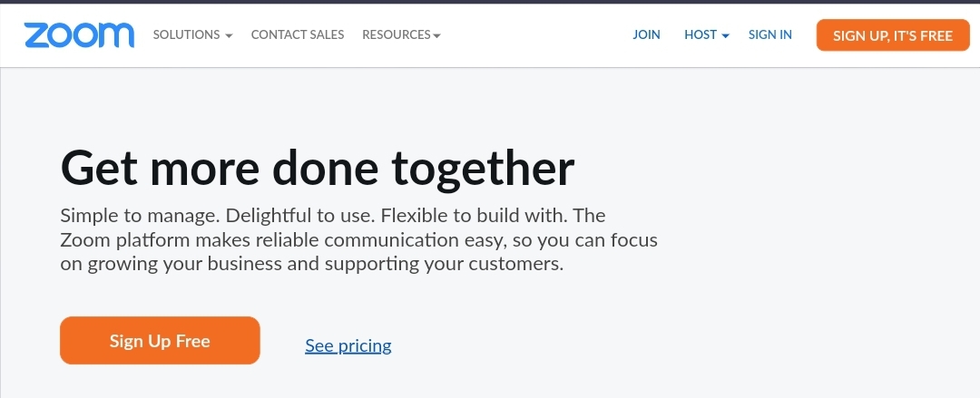The image size is (980, 398).
Task: Click the 'Flexible to build with' text
Action: tap(474, 217)
